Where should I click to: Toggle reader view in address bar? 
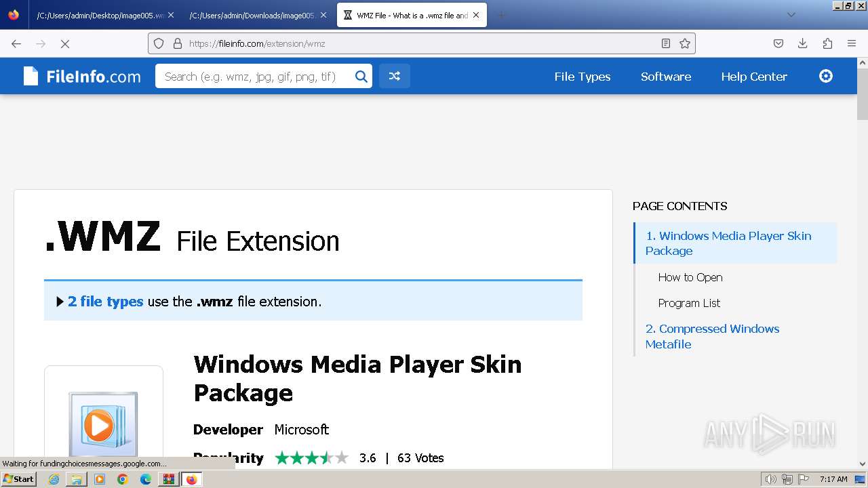(666, 43)
